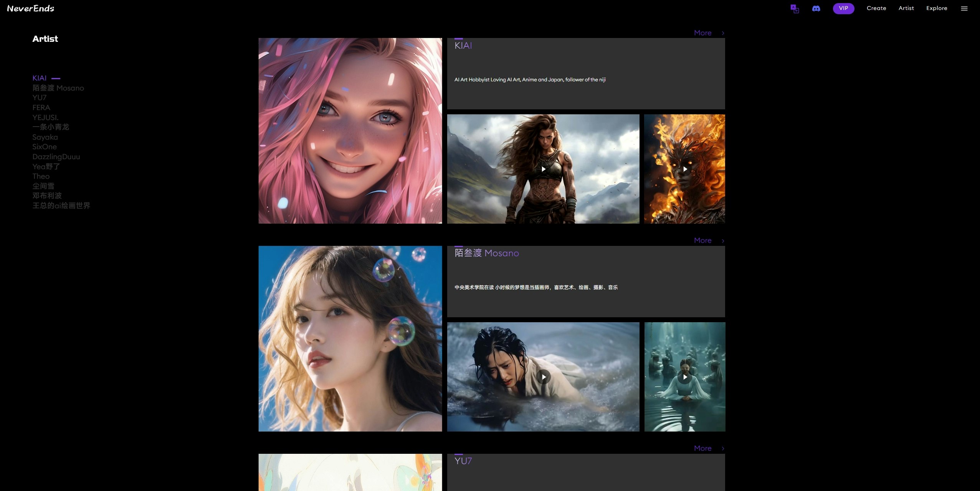Viewport: 980px width, 491px height.
Task: Select DazzlingDuuu in artist list
Action: tap(56, 157)
